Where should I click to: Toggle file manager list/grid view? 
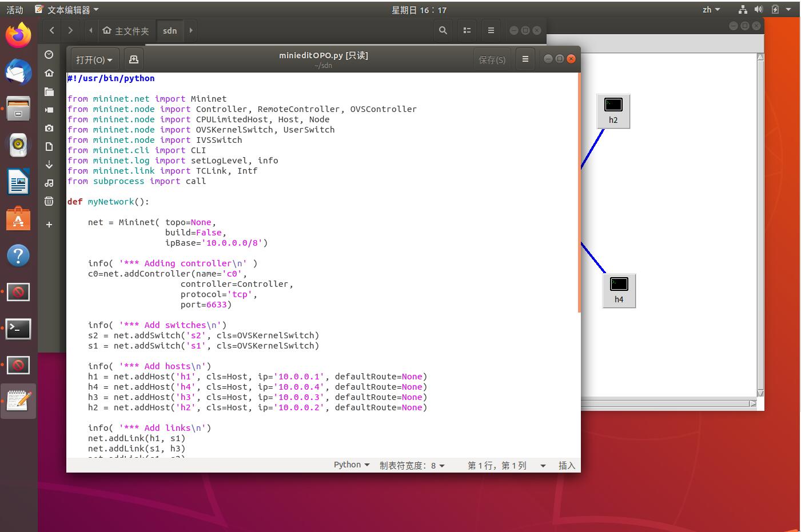click(x=467, y=31)
